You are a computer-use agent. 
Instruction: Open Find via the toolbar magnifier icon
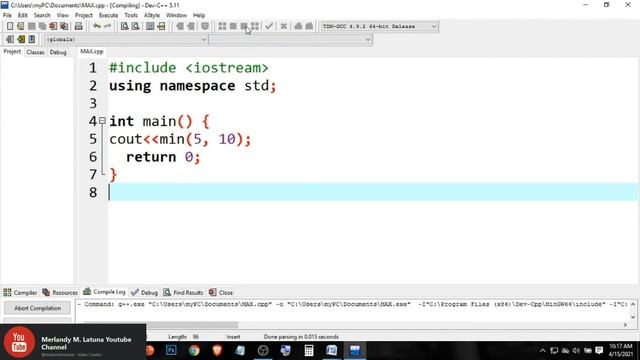pyautogui.click(x=124, y=26)
